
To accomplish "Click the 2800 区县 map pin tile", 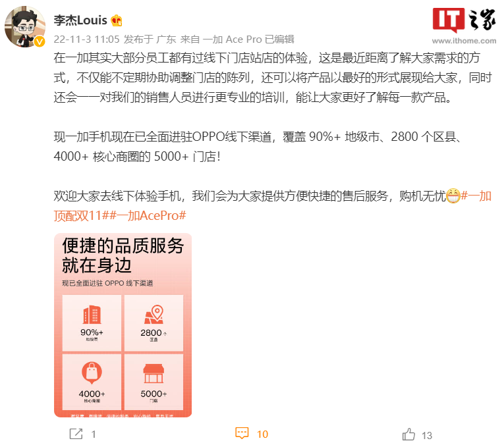I will tap(154, 323).
